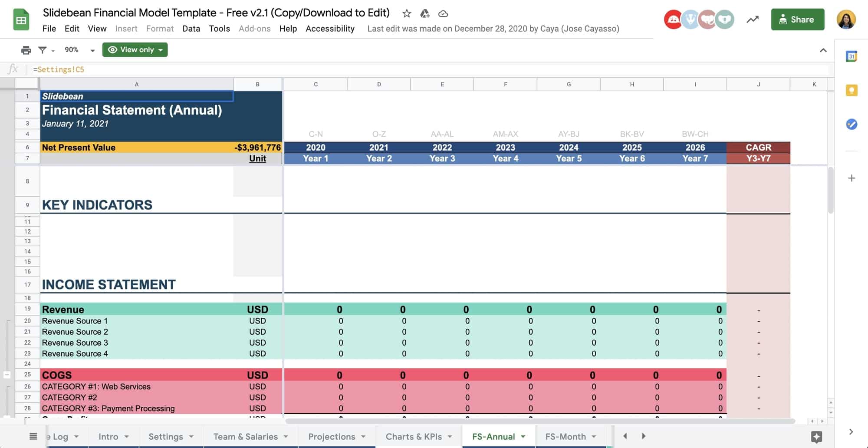Switch to the Charts & KPIs sheet tab
Image resolution: width=868 pixels, height=448 pixels.
tap(412, 436)
